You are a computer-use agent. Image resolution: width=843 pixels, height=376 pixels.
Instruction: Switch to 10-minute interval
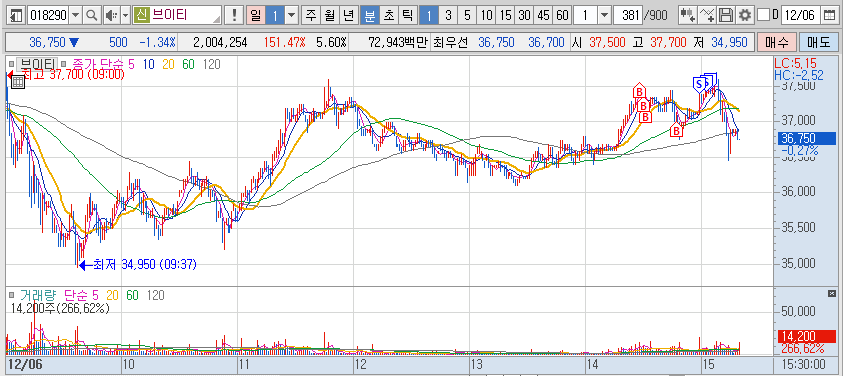click(486, 15)
